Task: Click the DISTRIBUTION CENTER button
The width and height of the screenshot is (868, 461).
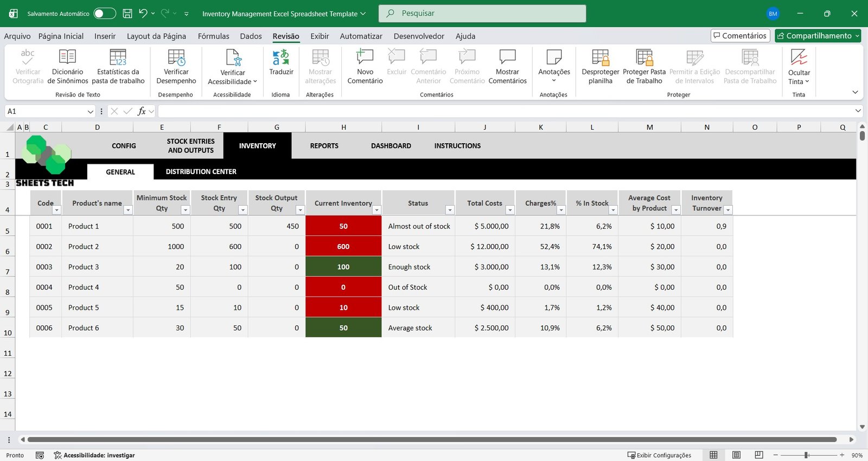Action: point(201,171)
